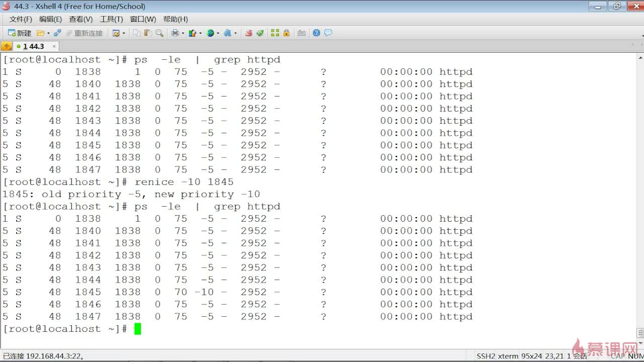Expand the font dropdown arrow
Screen dimensions: 644x362
point(235,33)
